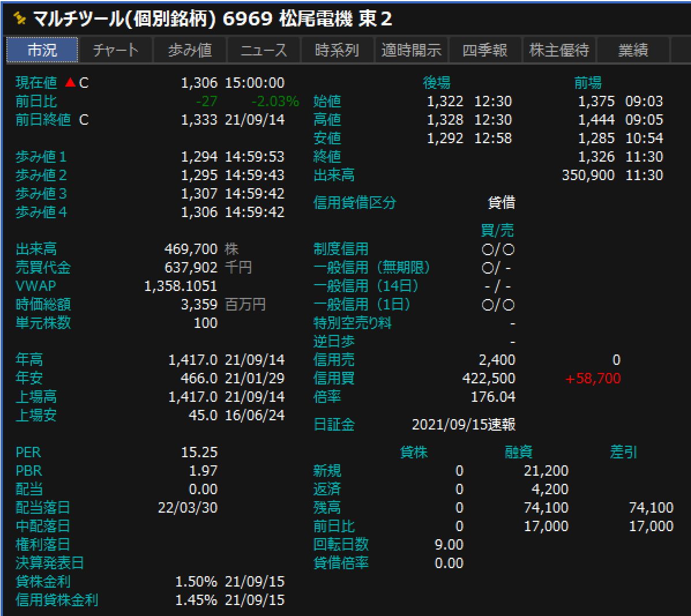691x616 pixels.
Task: Click 一般信用（14日）label
Action: click(366, 286)
